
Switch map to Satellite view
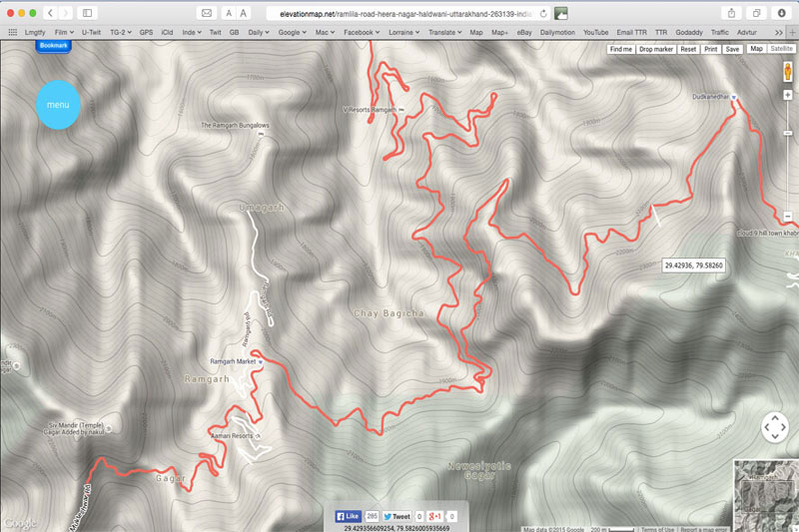point(782,48)
